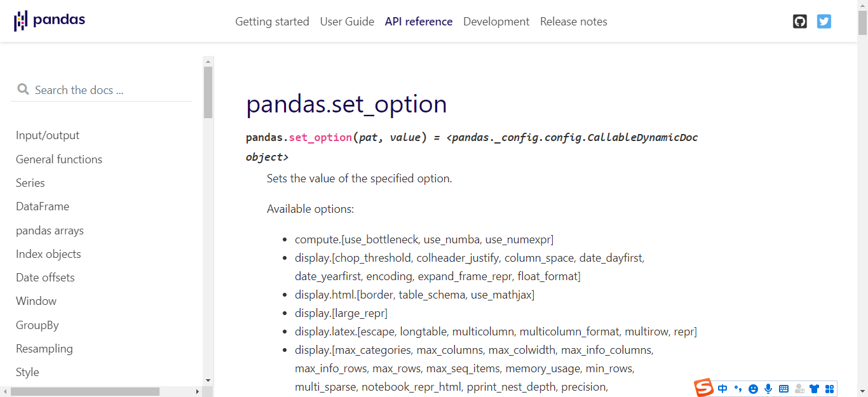Open the pandas Twitter icon
Screen dimensions: 868x397
click(x=824, y=22)
